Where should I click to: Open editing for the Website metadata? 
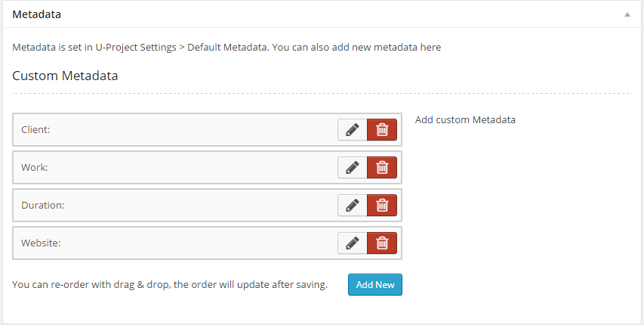[352, 243]
